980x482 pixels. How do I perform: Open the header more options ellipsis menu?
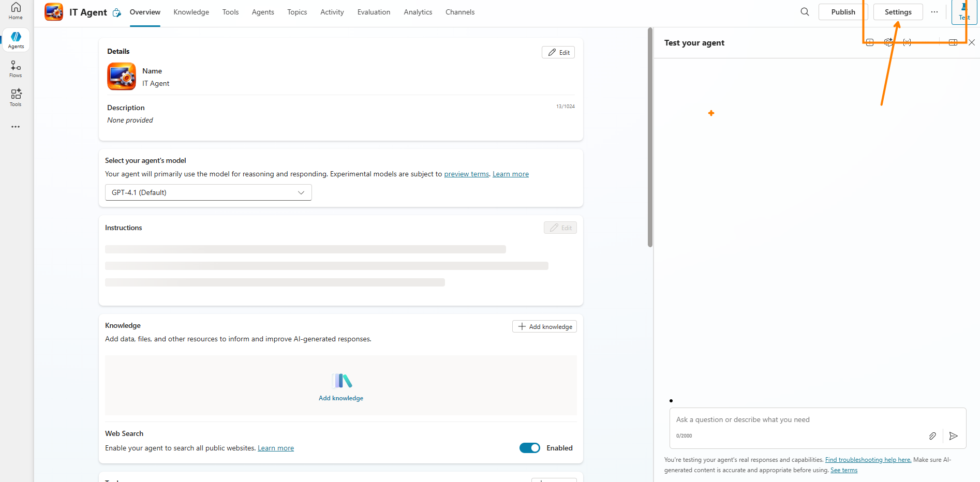(934, 12)
